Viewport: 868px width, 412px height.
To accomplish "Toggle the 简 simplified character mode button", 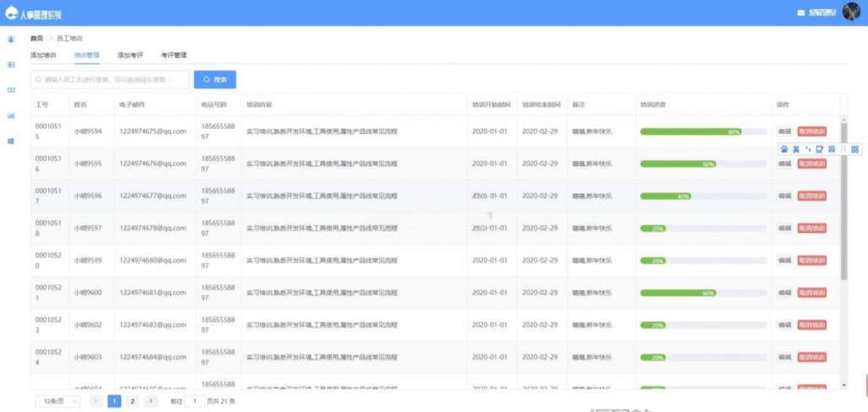I will click(x=832, y=149).
